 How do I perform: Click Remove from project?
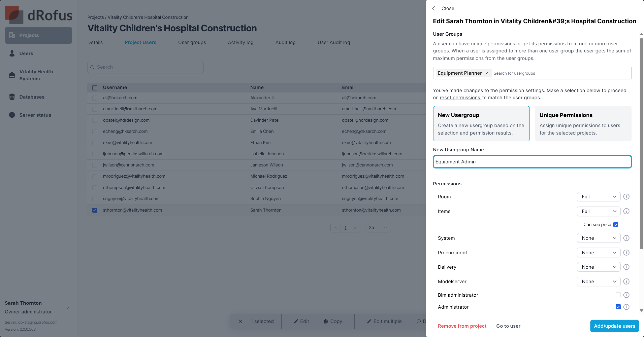462,326
